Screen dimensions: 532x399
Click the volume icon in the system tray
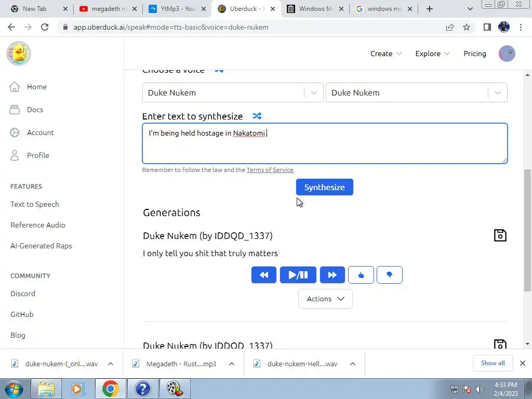coord(479,389)
